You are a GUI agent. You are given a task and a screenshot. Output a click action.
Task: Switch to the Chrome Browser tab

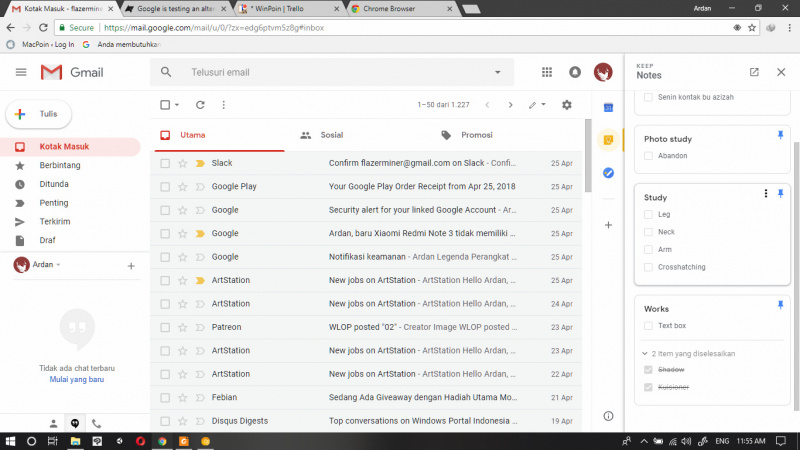403,9
